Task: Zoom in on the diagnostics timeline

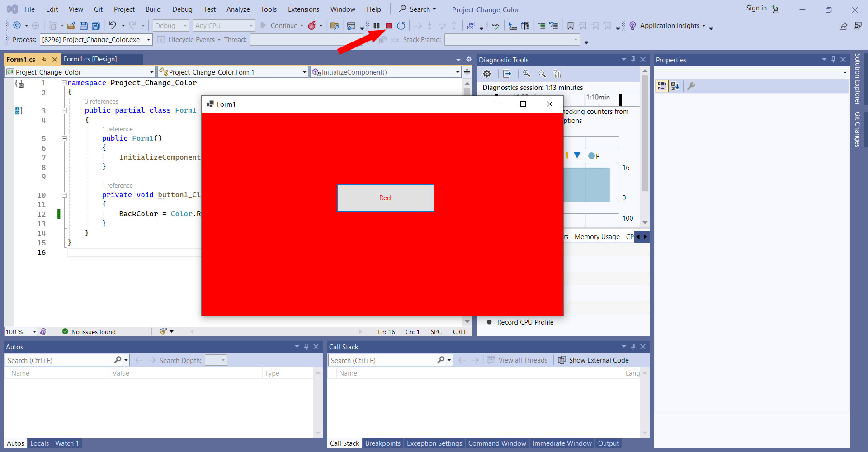Action: [x=527, y=74]
